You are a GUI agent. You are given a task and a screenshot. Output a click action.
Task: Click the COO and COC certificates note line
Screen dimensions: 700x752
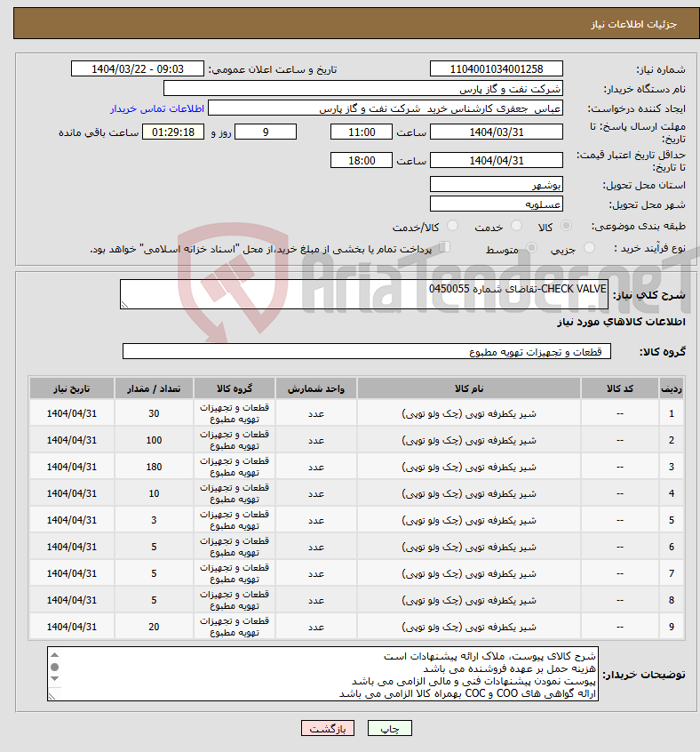click(x=467, y=693)
